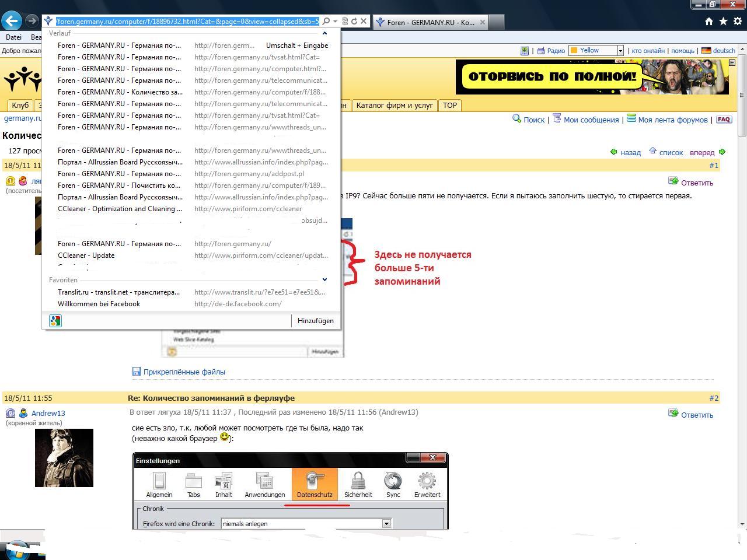Click the Поиск magnifier icon
The width and height of the screenshot is (747, 560).
coord(516,119)
